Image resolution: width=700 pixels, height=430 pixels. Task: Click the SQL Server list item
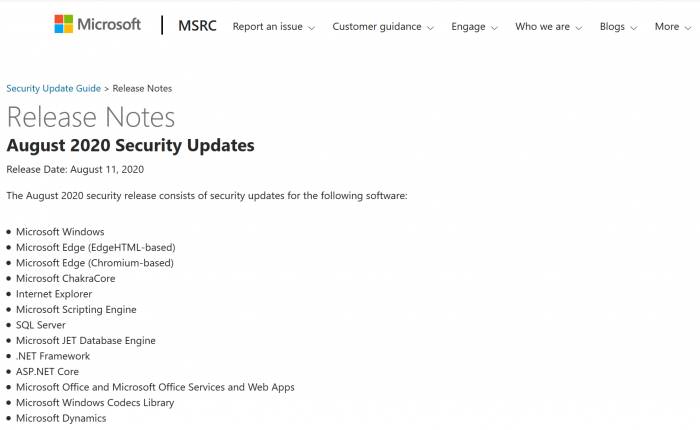43,325
